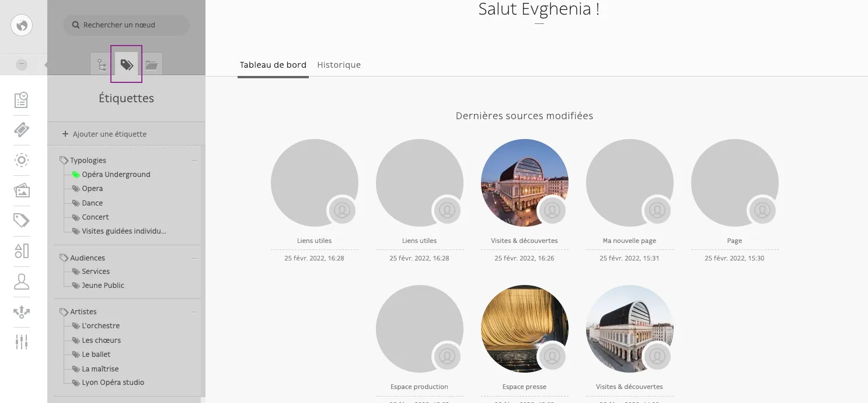Open the Tableau de bord tab

click(x=273, y=65)
